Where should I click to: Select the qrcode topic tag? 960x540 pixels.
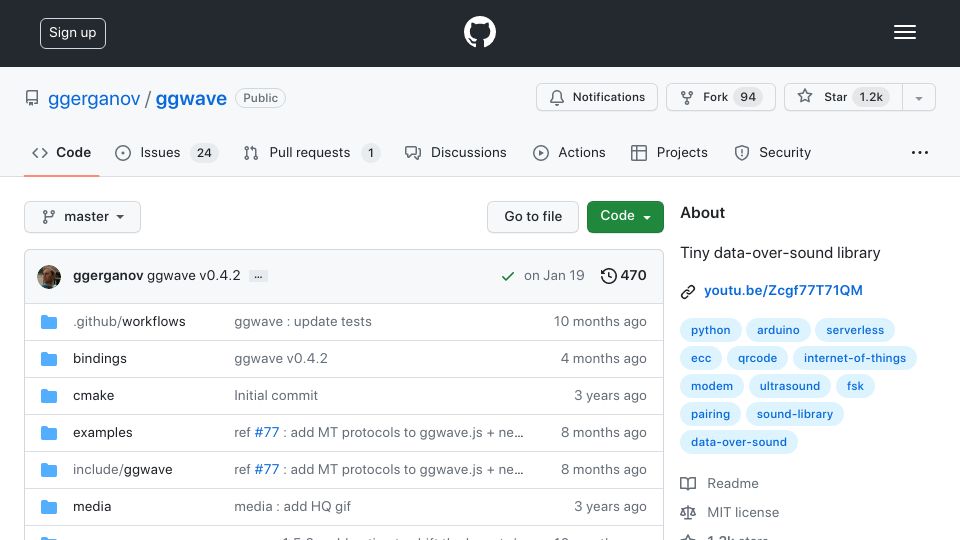tap(757, 358)
